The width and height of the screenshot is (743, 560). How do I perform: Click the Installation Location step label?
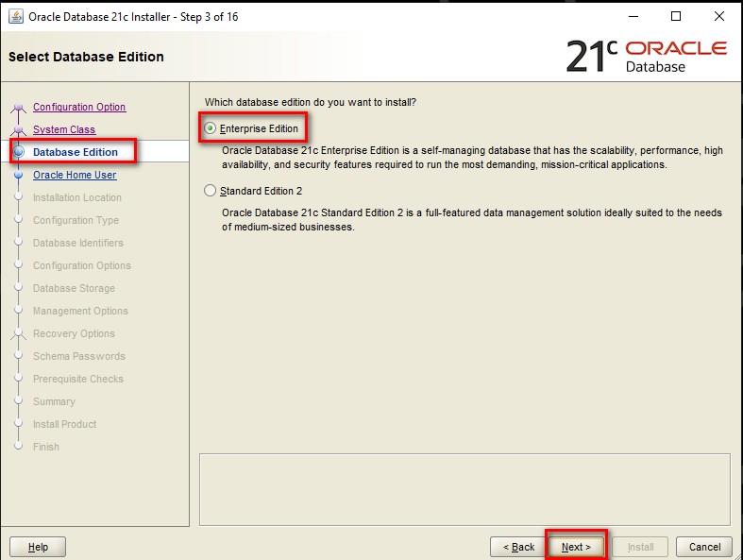tap(77, 197)
